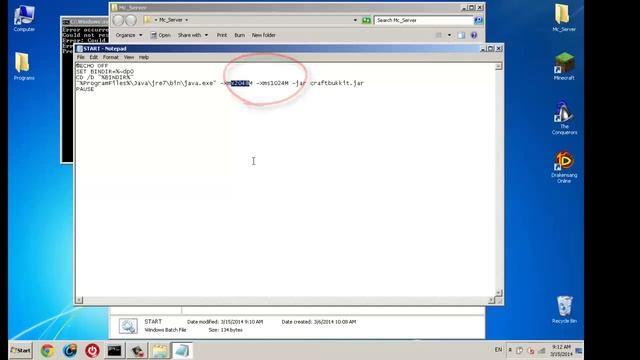
Task: Click the Explorer Forward navigation button
Action: coord(131,20)
